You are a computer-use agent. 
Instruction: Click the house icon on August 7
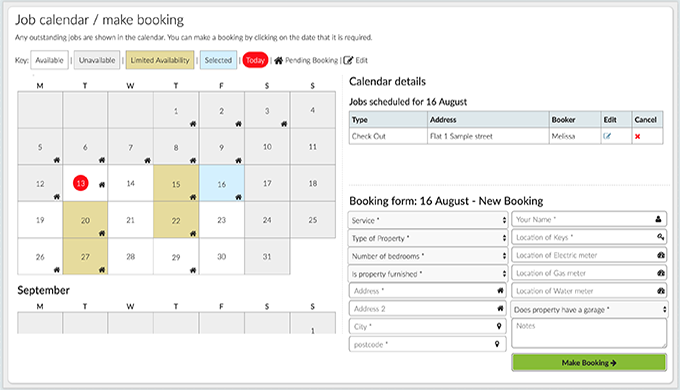(x=147, y=161)
